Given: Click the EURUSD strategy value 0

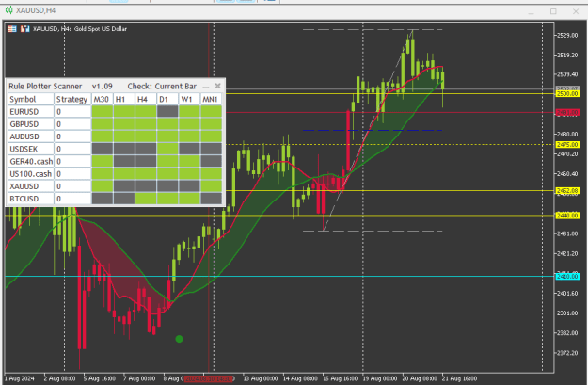Looking at the screenshot, I should pos(72,111).
